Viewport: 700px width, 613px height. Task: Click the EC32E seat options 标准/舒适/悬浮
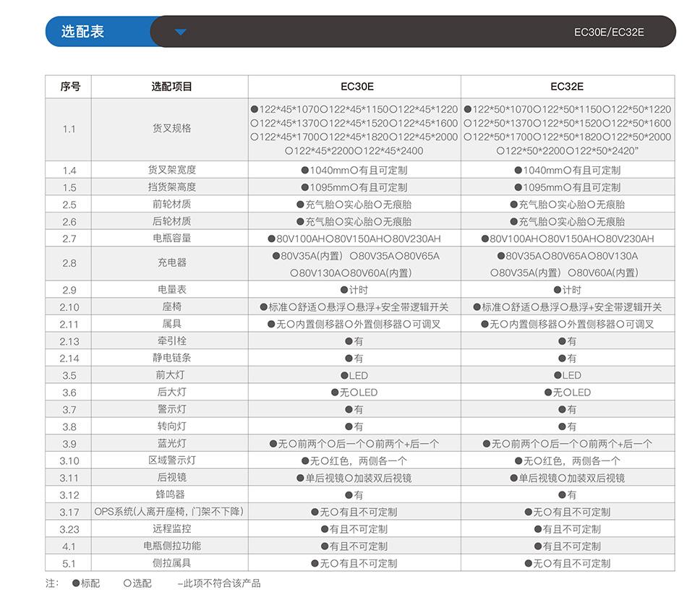567,307
